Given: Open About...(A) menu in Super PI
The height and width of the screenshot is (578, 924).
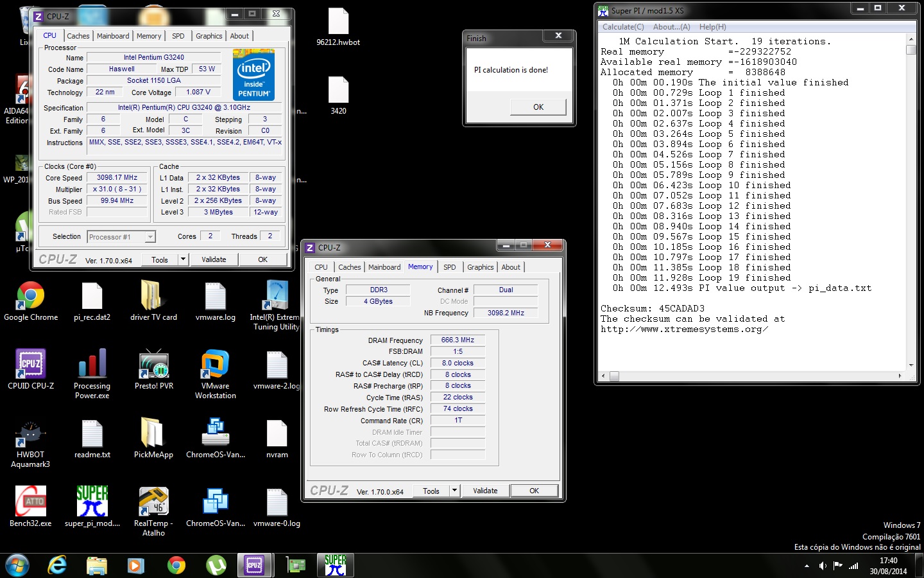Looking at the screenshot, I should pos(672,27).
